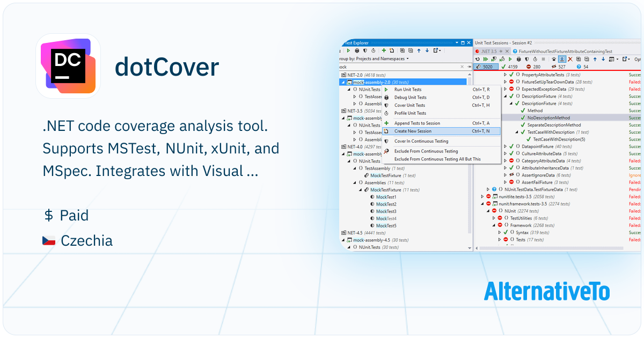Expand the Syntax (319 tests) node
644x338 pixels.
pyautogui.click(x=499, y=232)
